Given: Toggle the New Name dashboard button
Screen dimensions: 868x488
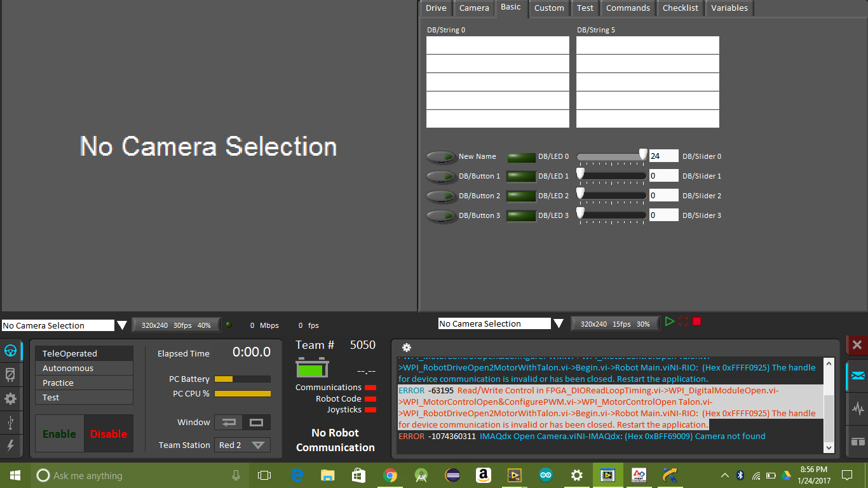Looking at the screenshot, I should tap(441, 156).
